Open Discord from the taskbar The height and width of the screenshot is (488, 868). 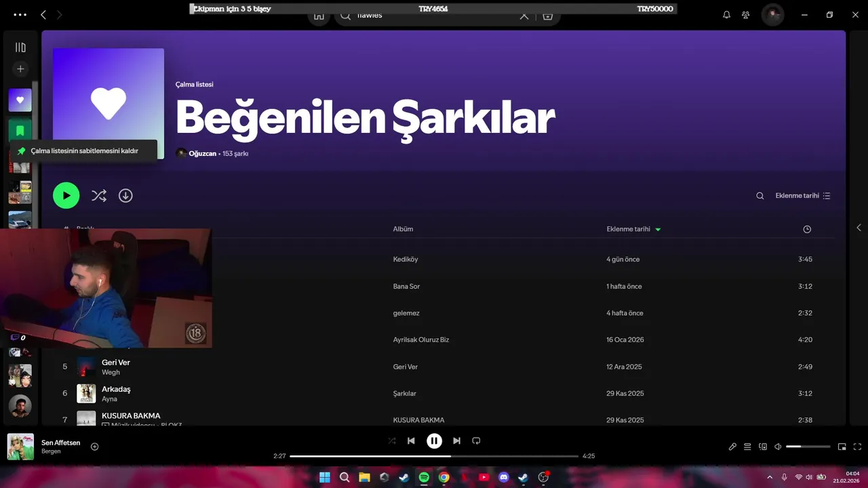(x=503, y=477)
